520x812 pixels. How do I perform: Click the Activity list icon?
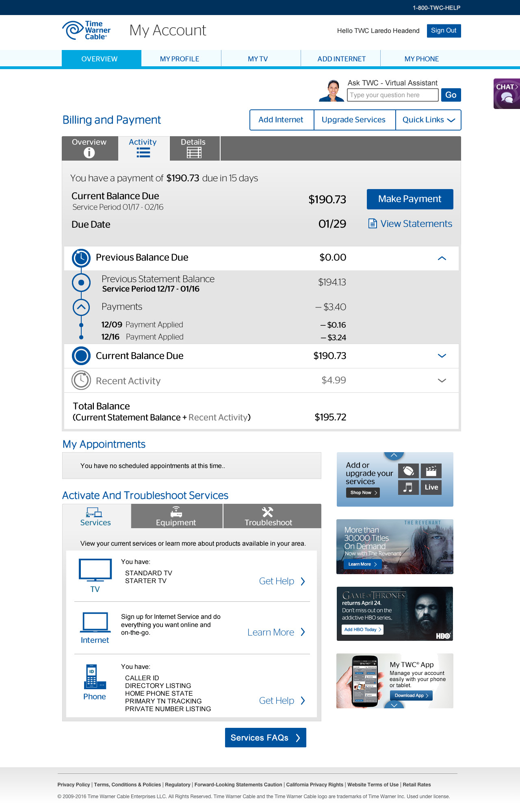tap(143, 152)
